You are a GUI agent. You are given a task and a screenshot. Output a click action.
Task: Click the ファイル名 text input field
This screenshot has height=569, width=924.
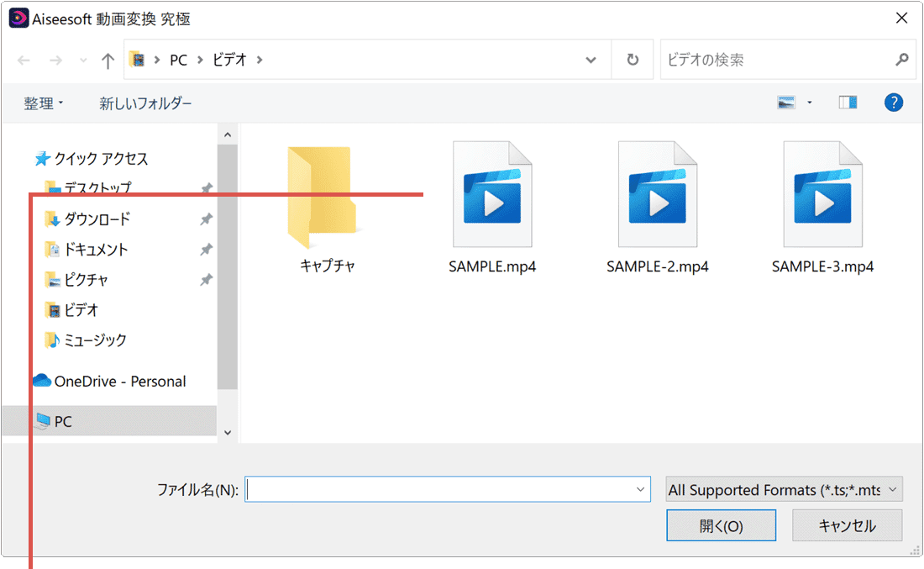click(x=441, y=489)
